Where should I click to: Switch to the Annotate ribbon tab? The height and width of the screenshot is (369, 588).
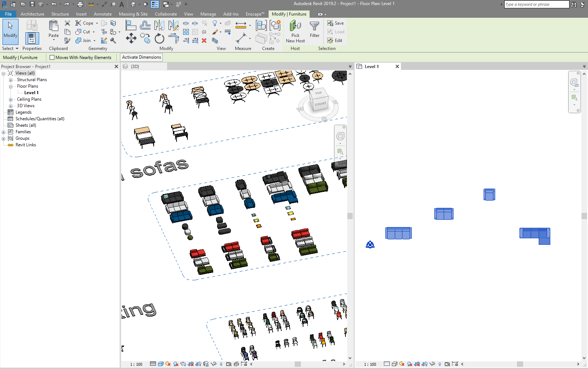click(103, 14)
